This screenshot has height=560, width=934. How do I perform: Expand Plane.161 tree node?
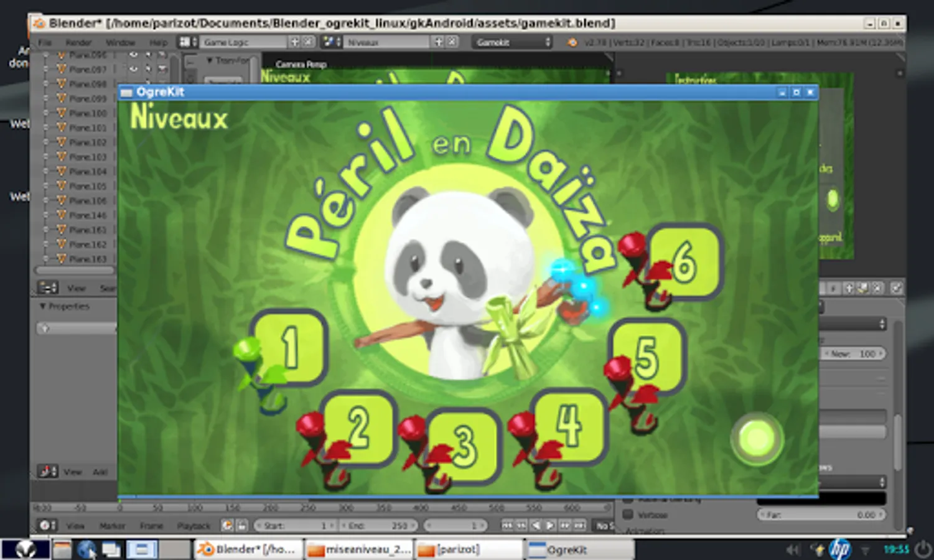[45, 230]
